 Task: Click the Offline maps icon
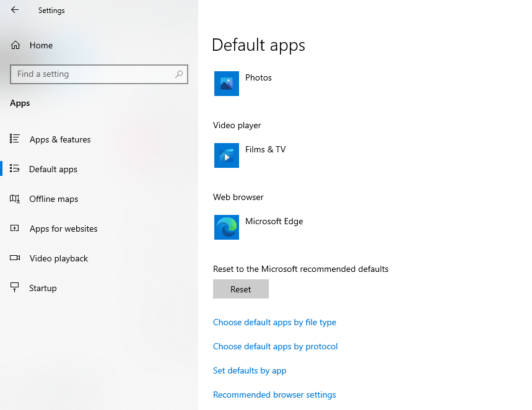15,199
